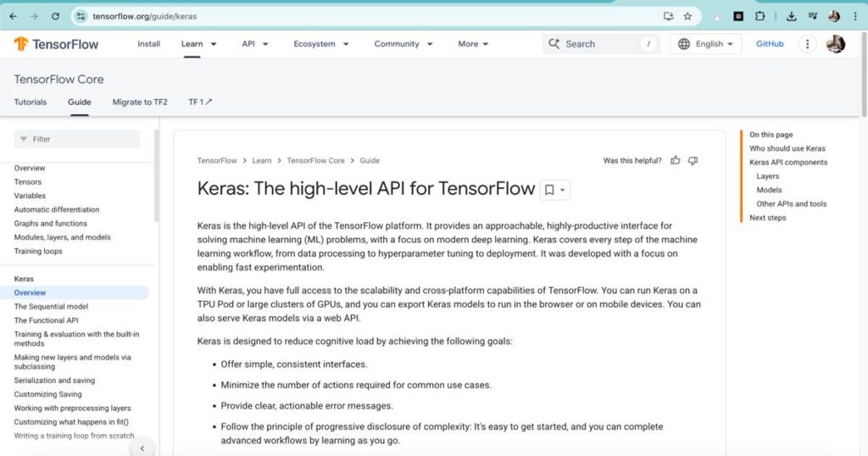
Task: Open the black square extension icon
Action: pyautogui.click(x=738, y=16)
